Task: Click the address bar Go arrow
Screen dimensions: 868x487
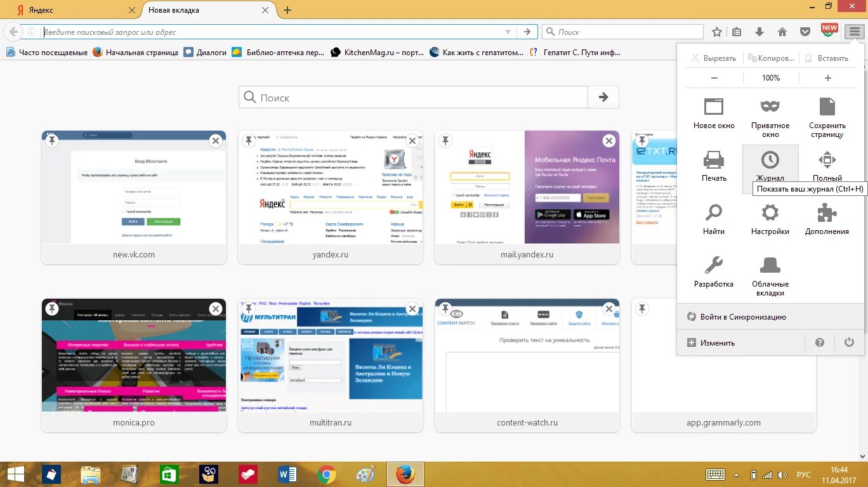Action: [527, 32]
